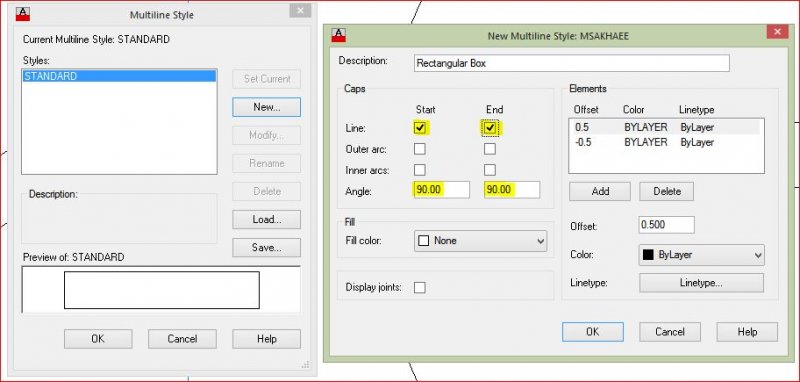
Task: Uncheck the Line Start cap checkbox
Action: [x=420, y=128]
